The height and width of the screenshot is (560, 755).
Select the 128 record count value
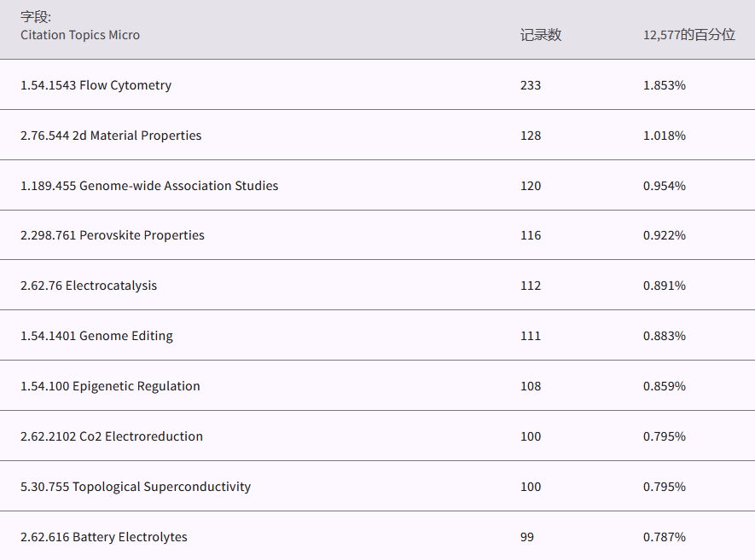[531, 136]
